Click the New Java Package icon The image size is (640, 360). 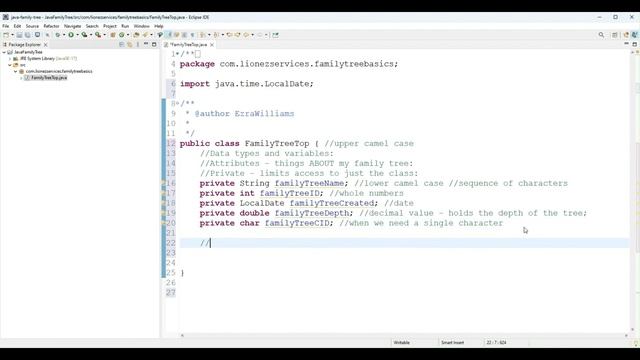point(113,35)
